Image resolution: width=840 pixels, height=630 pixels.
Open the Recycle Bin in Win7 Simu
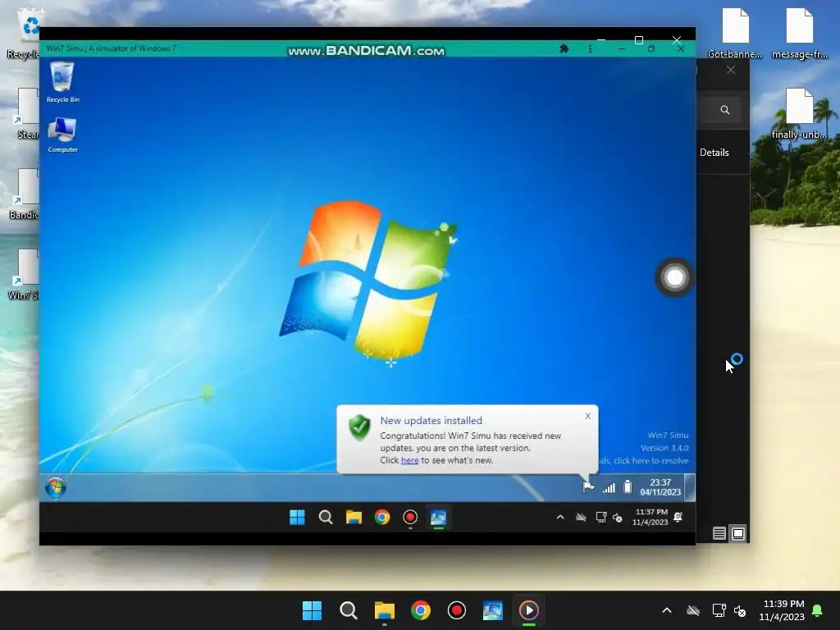pyautogui.click(x=62, y=81)
